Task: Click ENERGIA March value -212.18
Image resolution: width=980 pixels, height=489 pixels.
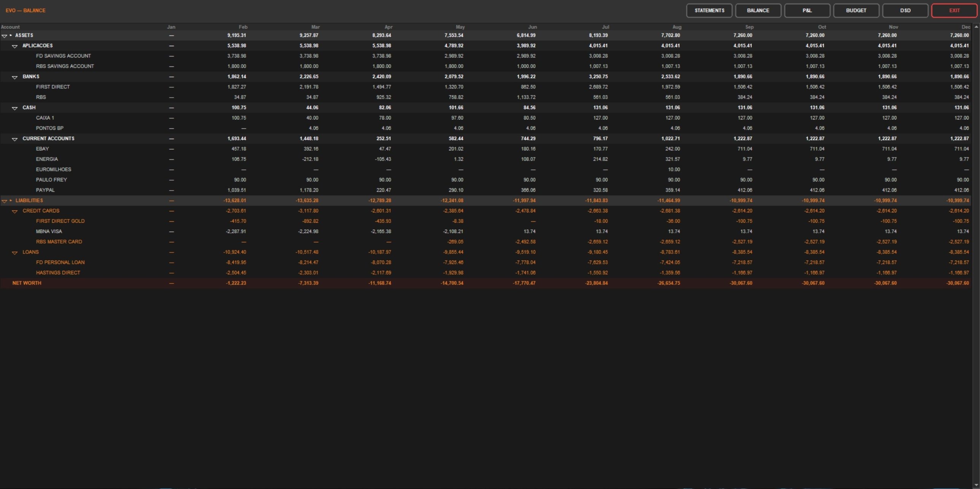Action: (311, 159)
